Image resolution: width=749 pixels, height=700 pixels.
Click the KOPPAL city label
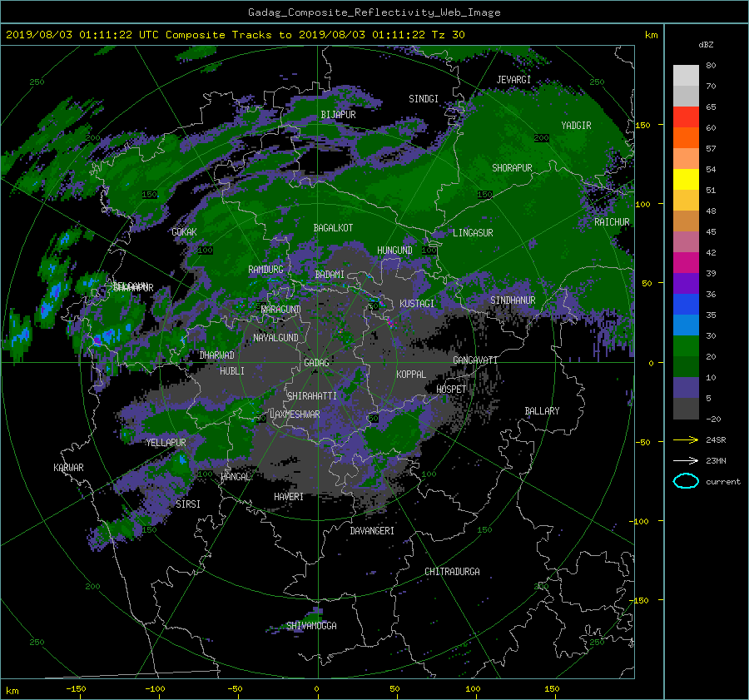(411, 374)
